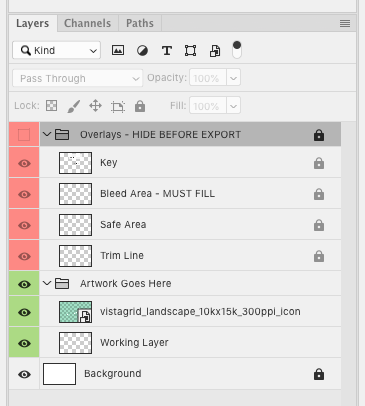Select the Background layer white thumbnail
The width and height of the screenshot is (365, 406).
click(59, 374)
